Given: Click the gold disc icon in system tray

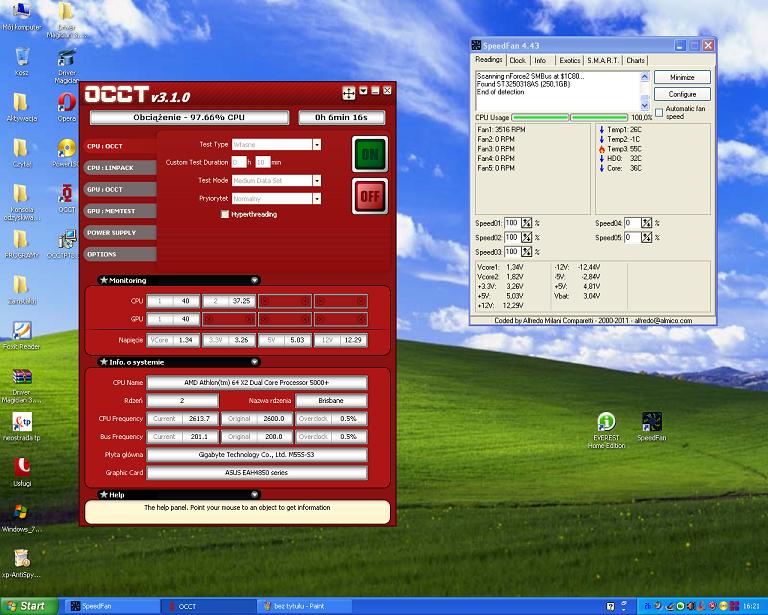Looking at the screenshot, I should (x=723, y=606).
